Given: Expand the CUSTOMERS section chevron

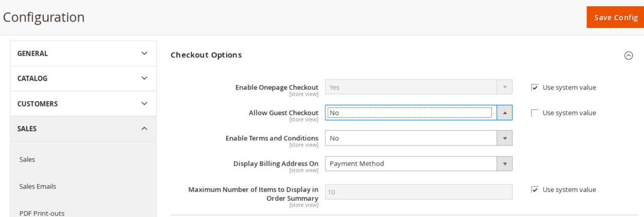Looking at the screenshot, I should (x=144, y=104).
